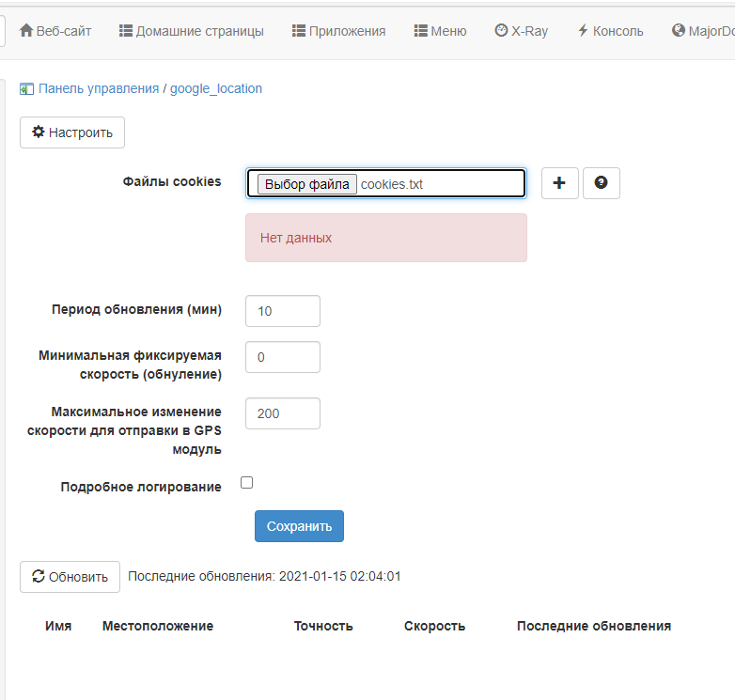
Task: Open the Меню item in the navbar
Action: 440,31
